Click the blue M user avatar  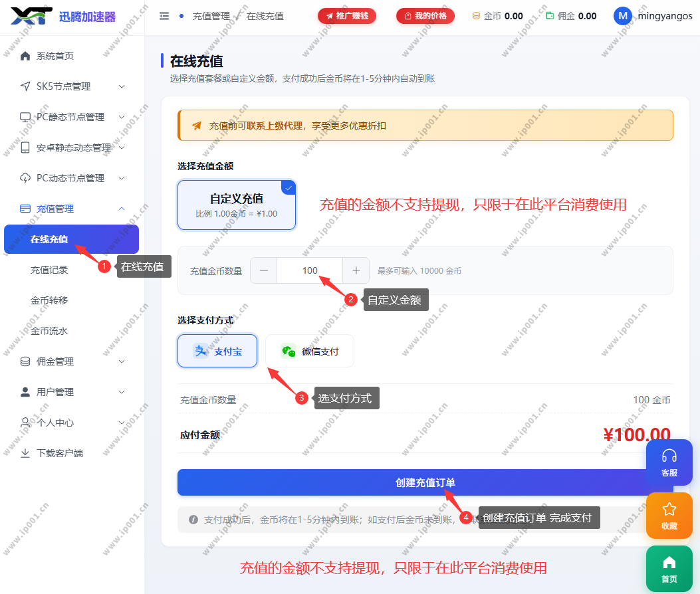pyautogui.click(x=623, y=16)
